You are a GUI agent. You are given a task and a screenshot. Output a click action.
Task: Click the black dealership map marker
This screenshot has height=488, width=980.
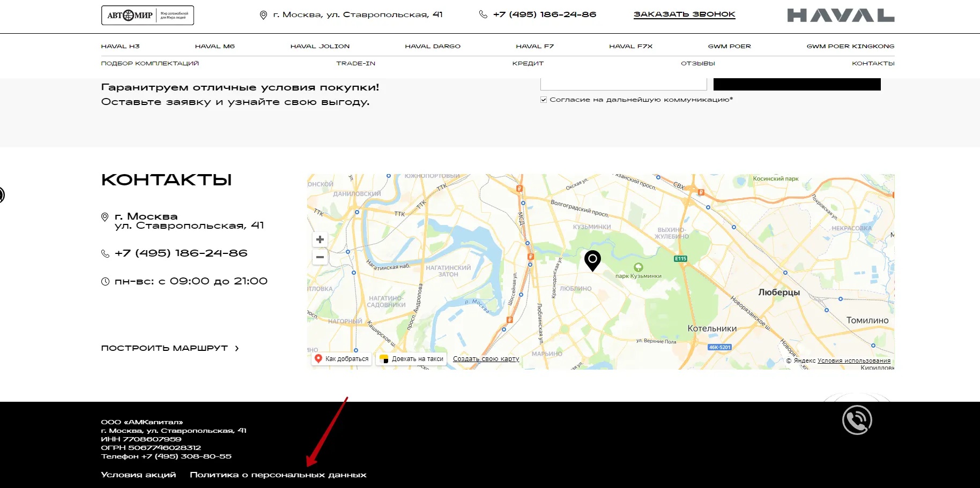(x=592, y=260)
